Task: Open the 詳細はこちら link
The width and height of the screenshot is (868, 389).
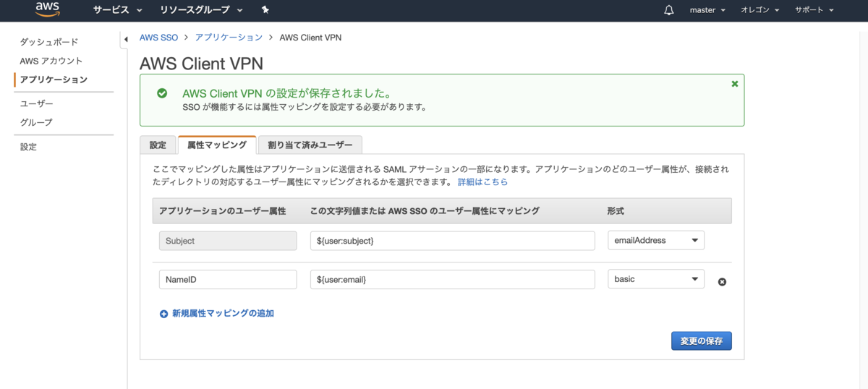Action: coord(482,182)
